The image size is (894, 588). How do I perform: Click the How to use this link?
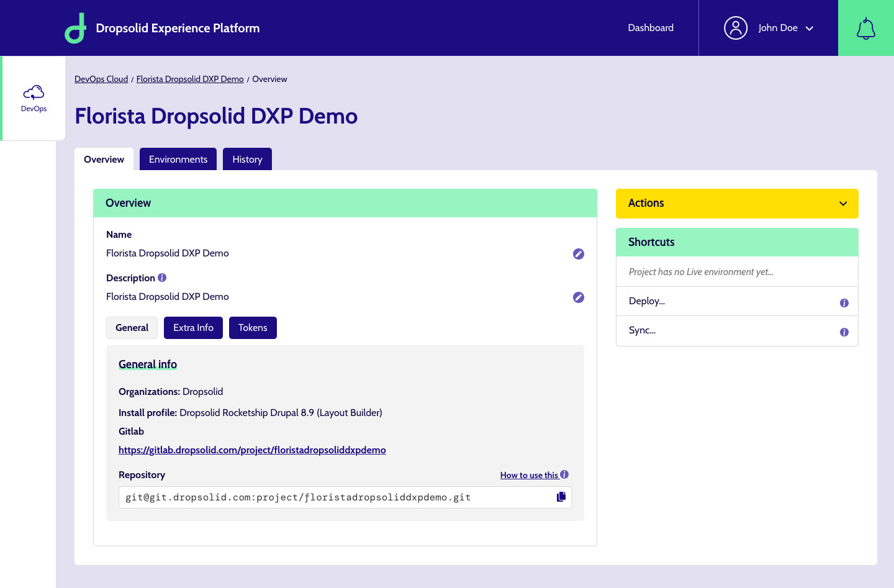pyautogui.click(x=530, y=475)
